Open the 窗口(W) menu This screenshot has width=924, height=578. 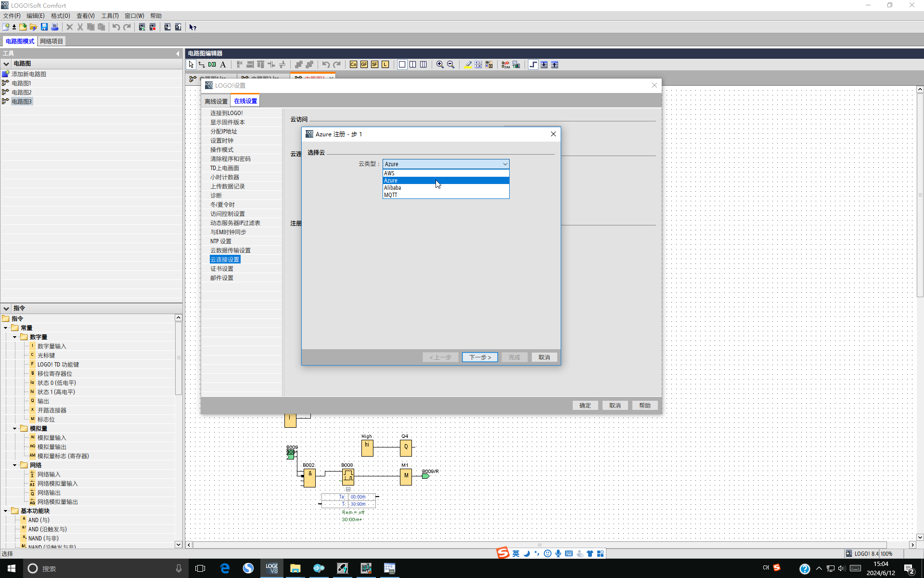pyautogui.click(x=134, y=16)
